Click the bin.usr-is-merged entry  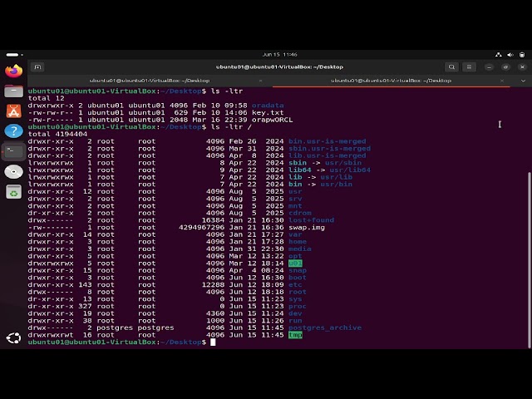click(327, 141)
